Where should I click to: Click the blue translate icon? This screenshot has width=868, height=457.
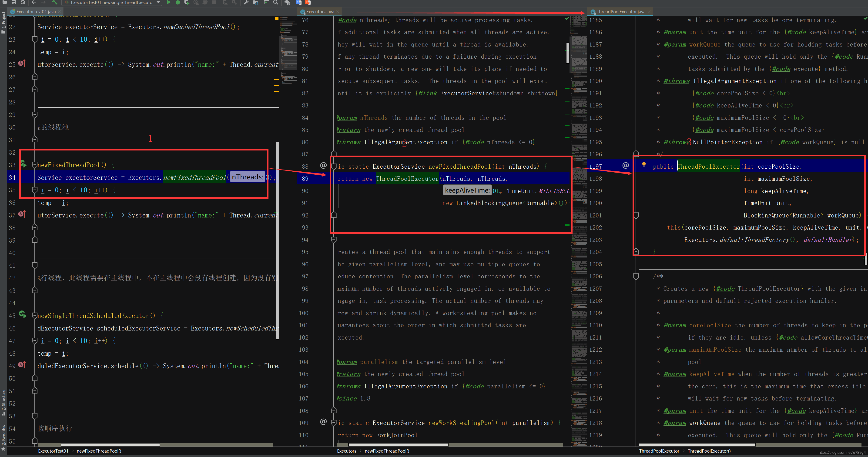click(298, 2)
